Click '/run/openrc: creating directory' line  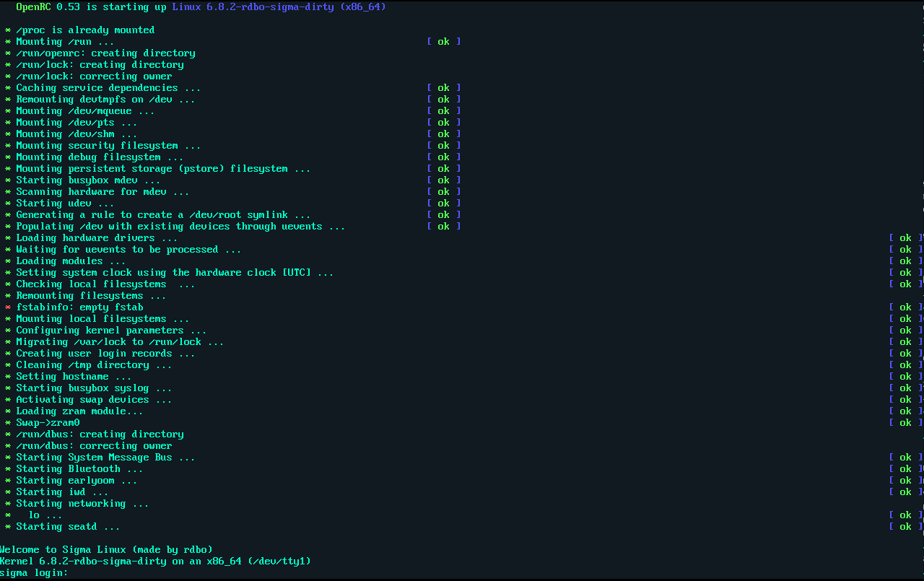pyautogui.click(x=105, y=53)
